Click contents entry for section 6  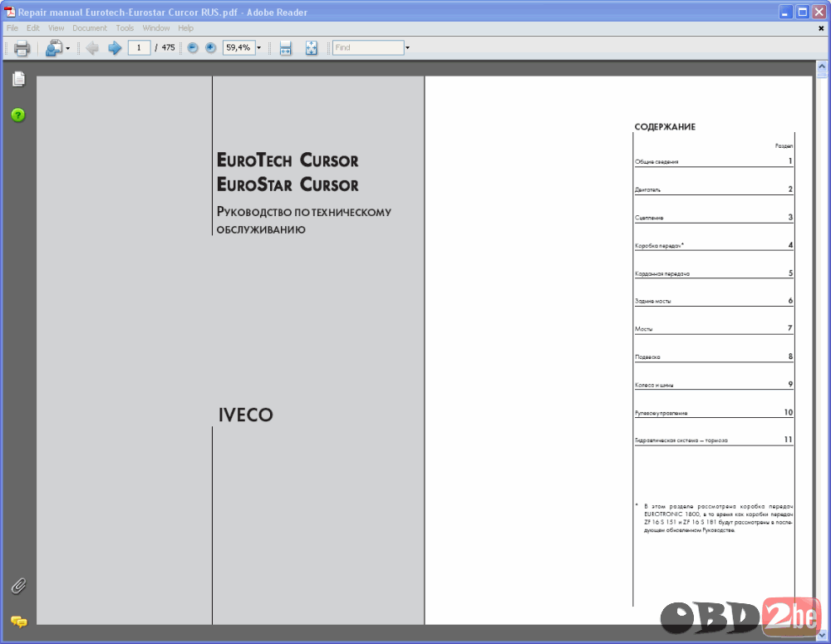(714, 301)
